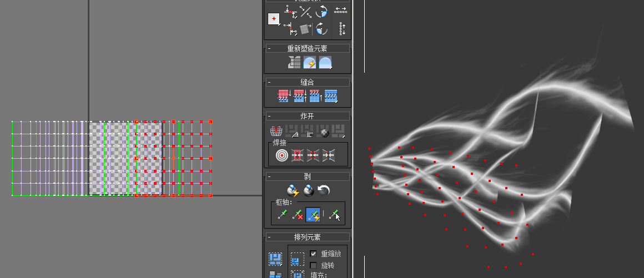
Task: Click the Weld Selected Subobject icon
Action: point(298,155)
